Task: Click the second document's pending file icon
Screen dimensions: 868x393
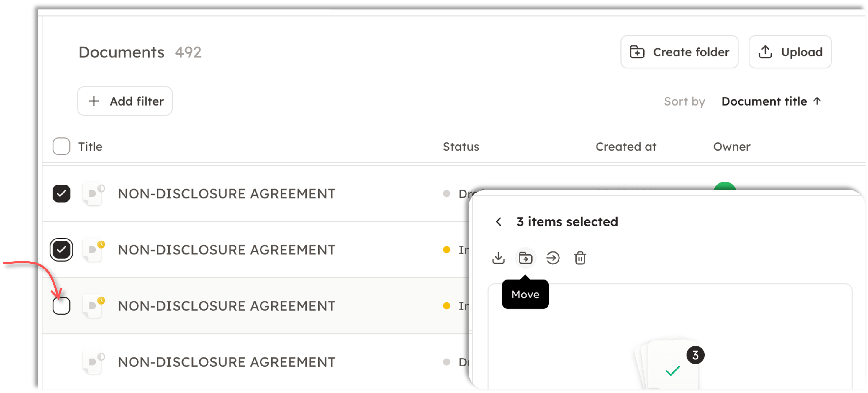Action: 93,250
